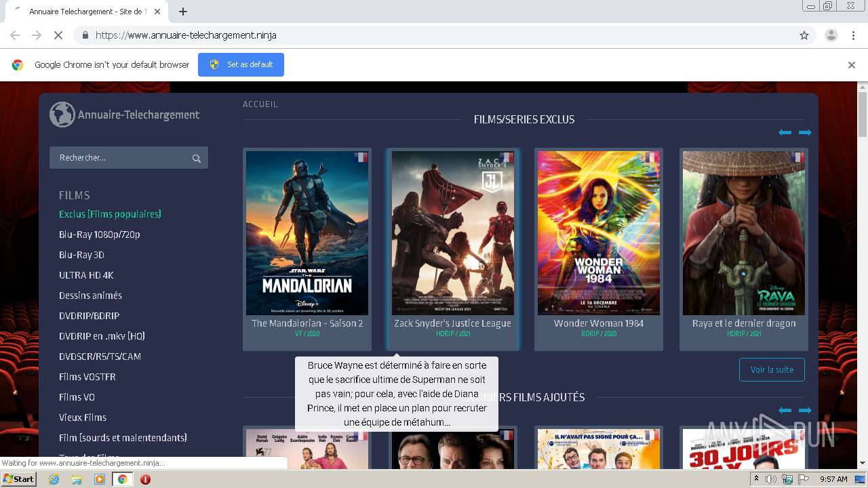Image resolution: width=868 pixels, height=488 pixels.
Task: Open Film (sourds et malentendants) category
Action: click(x=123, y=438)
